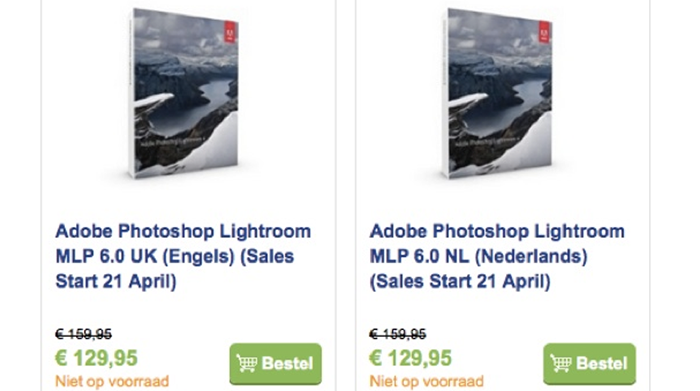Click the red Adobe logo on the UK box

point(230,32)
